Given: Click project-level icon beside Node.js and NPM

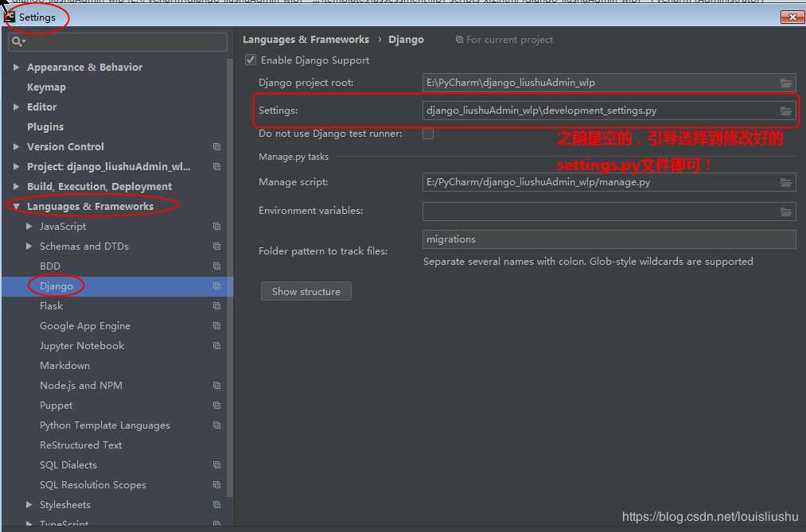Looking at the screenshot, I should [x=217, y=386].
